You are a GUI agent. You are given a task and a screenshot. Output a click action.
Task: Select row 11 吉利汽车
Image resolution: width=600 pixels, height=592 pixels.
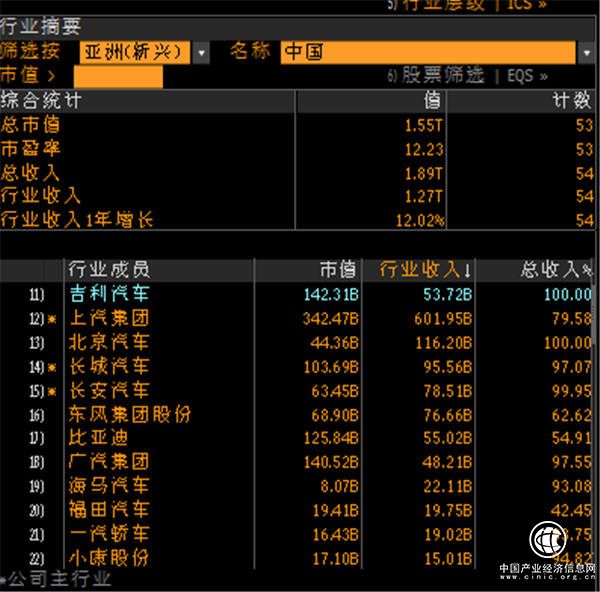tap(108, 295)
